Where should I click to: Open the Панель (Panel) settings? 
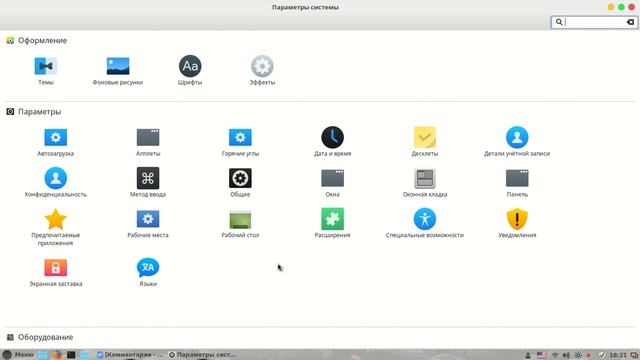517,183
